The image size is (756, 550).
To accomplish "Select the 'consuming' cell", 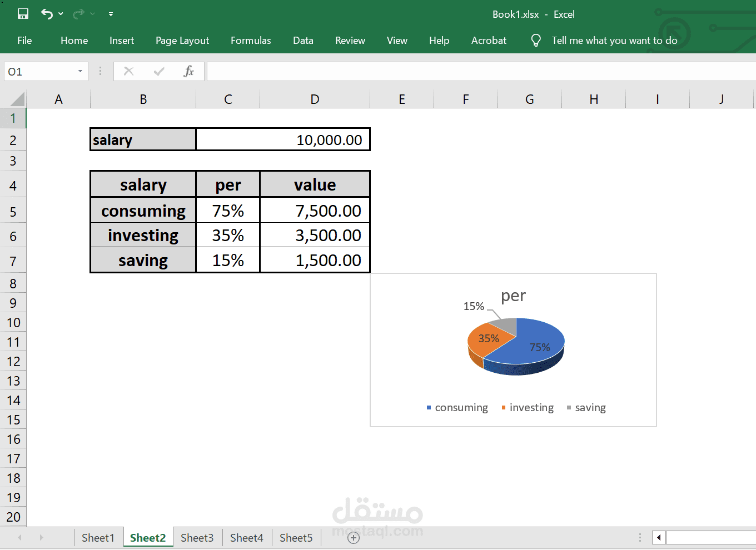I will [143, 211].
